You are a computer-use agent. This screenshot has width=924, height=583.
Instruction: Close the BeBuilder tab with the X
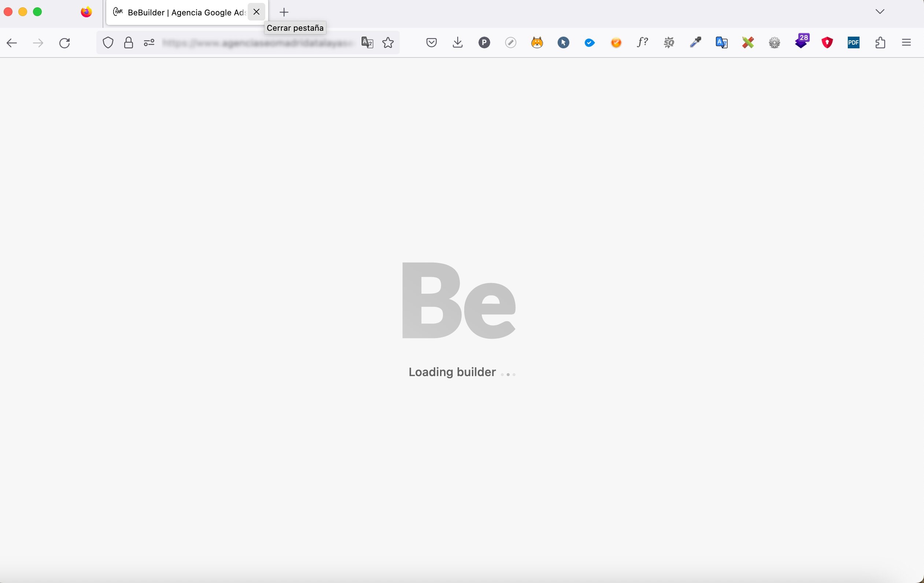(x=257, y=12)
